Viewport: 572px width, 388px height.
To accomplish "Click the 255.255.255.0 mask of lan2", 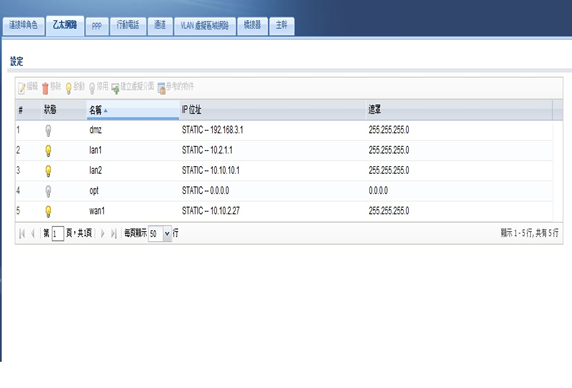I will (389, 170).
